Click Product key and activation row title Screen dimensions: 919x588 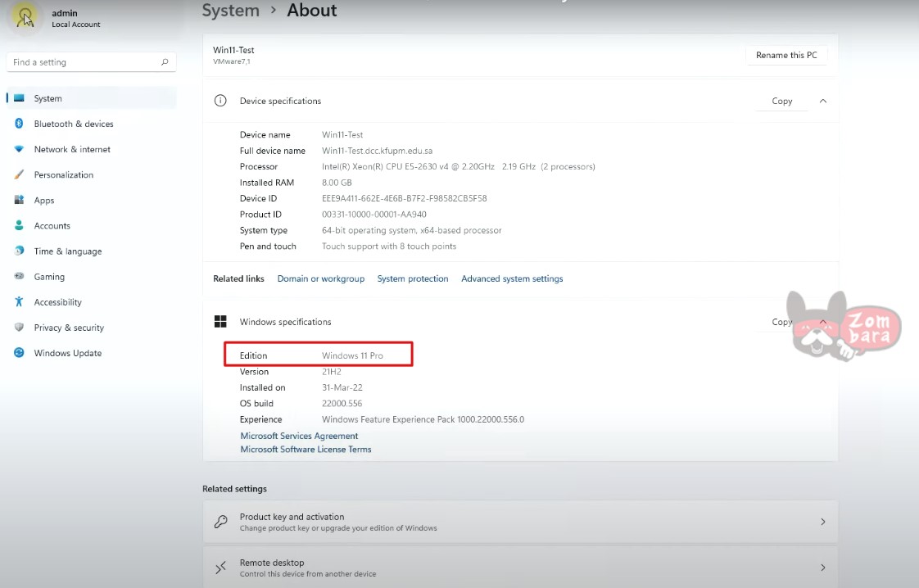click(x=292, y=517)
